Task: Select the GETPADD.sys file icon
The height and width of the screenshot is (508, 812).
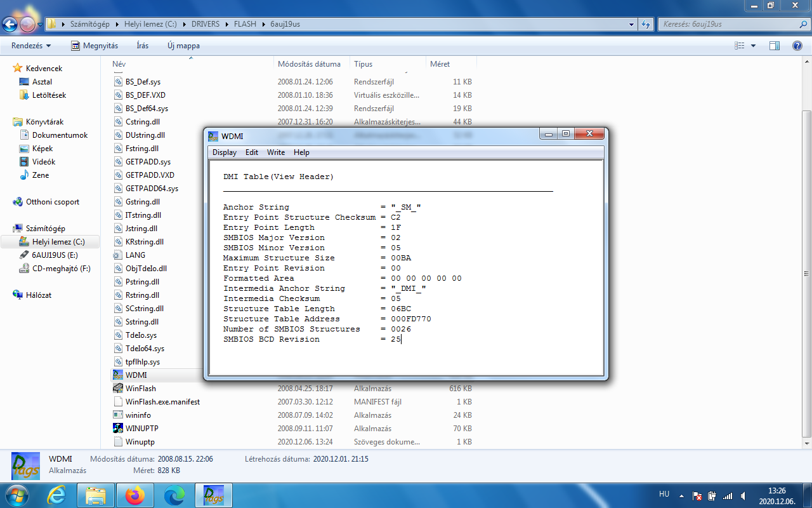Action: (118, 162)
